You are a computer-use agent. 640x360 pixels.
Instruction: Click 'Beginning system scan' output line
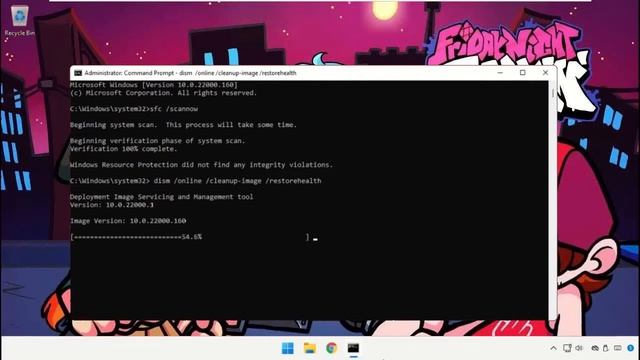[x=183, y=125]
